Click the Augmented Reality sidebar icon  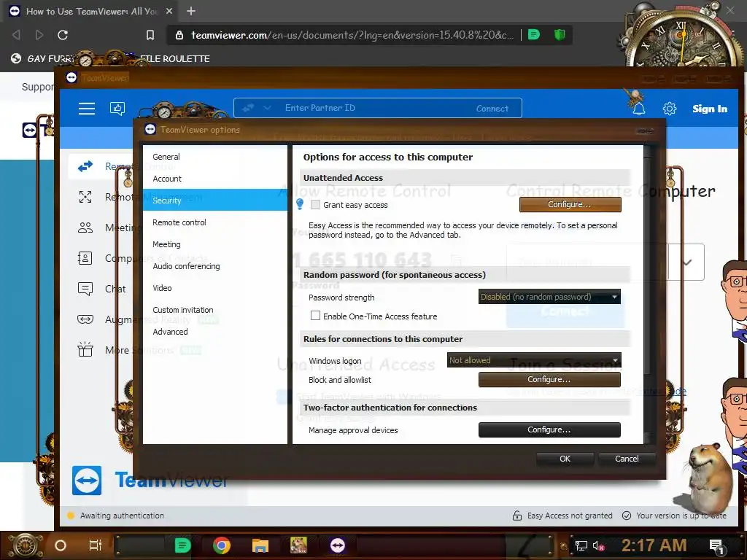click(85, 319)
